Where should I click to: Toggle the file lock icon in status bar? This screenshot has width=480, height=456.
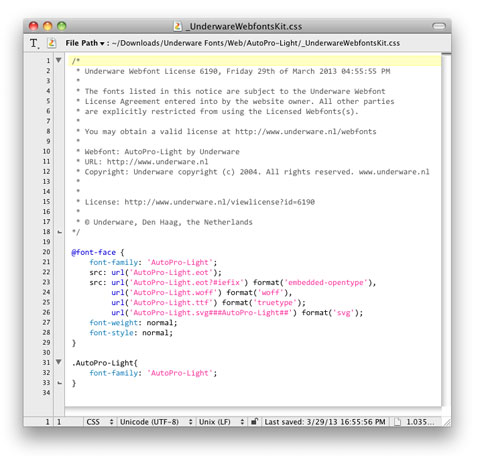pos(254,421)
